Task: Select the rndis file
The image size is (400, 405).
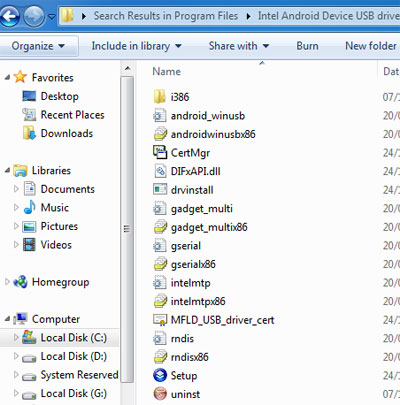Action: click(182, 339)
